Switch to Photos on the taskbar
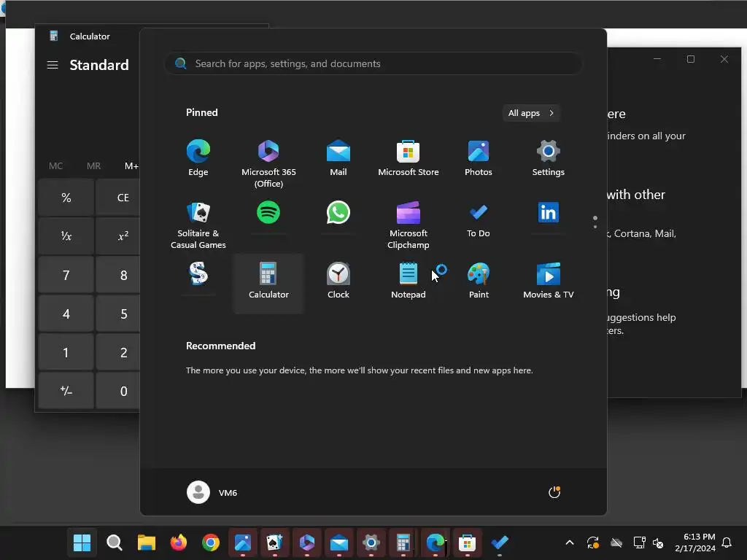The image size is (747, 560). tap(243, 542)
